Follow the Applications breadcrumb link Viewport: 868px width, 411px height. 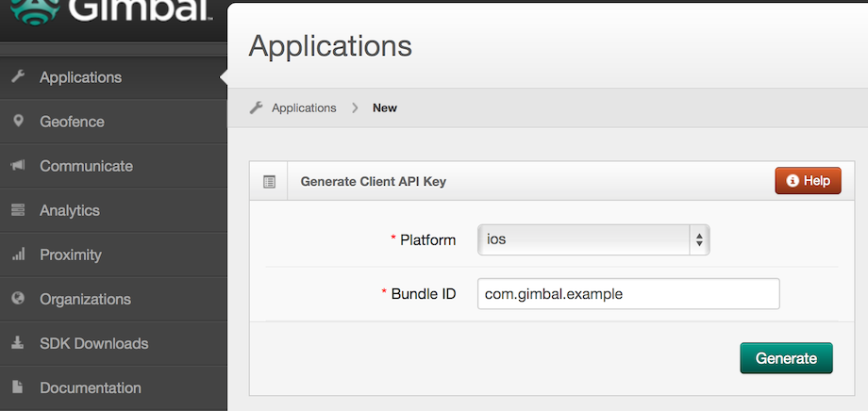[x=304, y=107]
